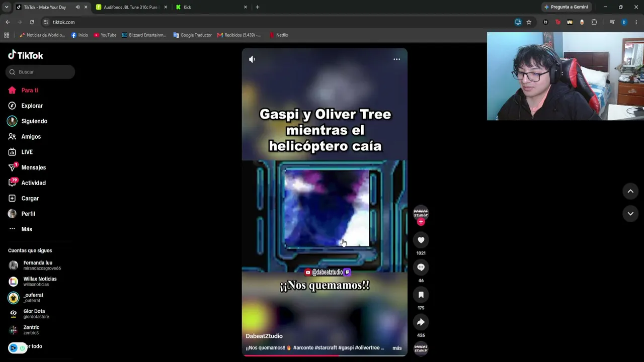Switch to the Audífonos JBL Tune 310c tab

click(131, 7)
